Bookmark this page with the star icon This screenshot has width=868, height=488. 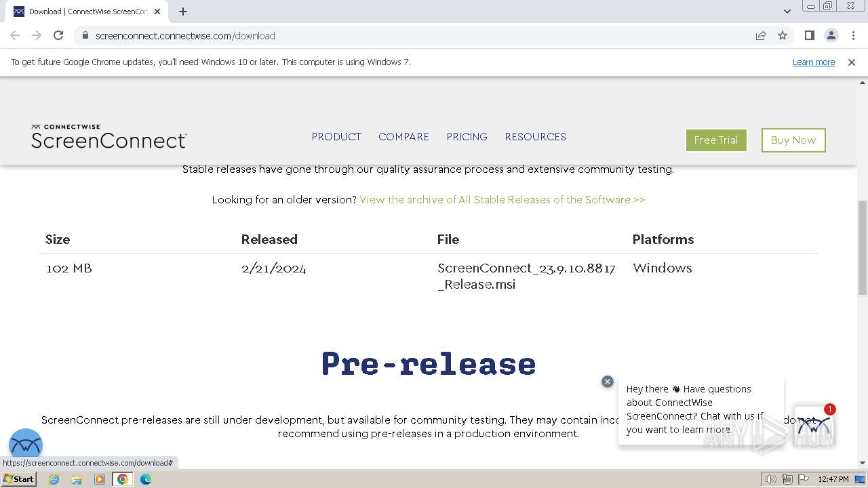pos(783,36)
